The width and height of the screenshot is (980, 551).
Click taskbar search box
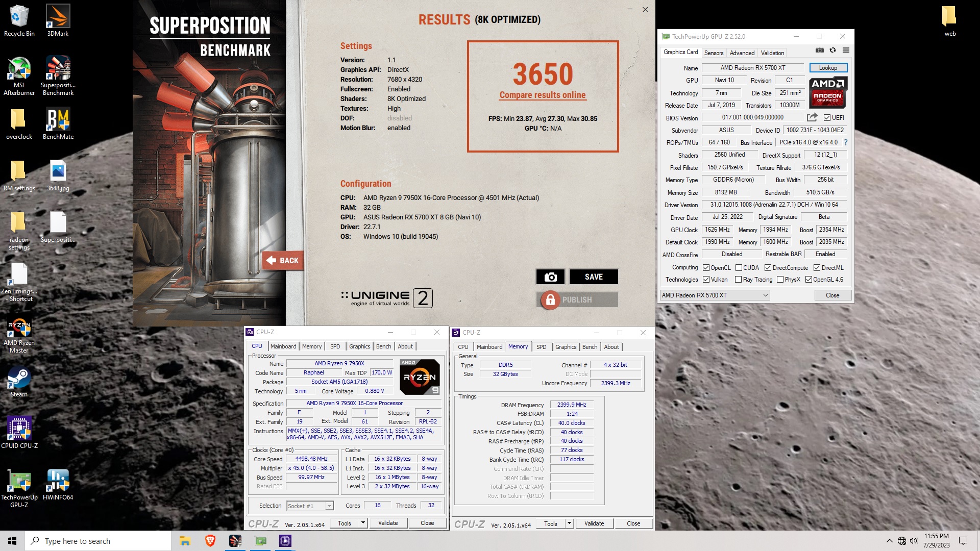98,541
